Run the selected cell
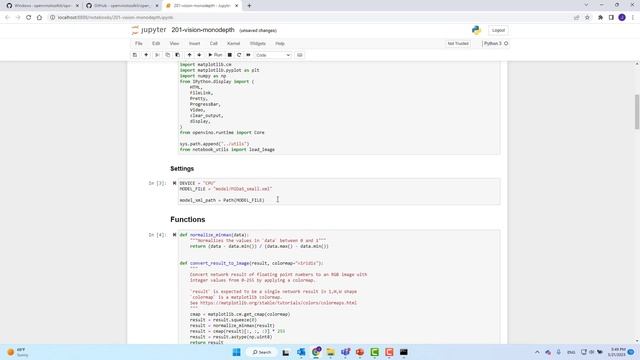The width and height of the screenshot is (640, 360). click(215, 55)
